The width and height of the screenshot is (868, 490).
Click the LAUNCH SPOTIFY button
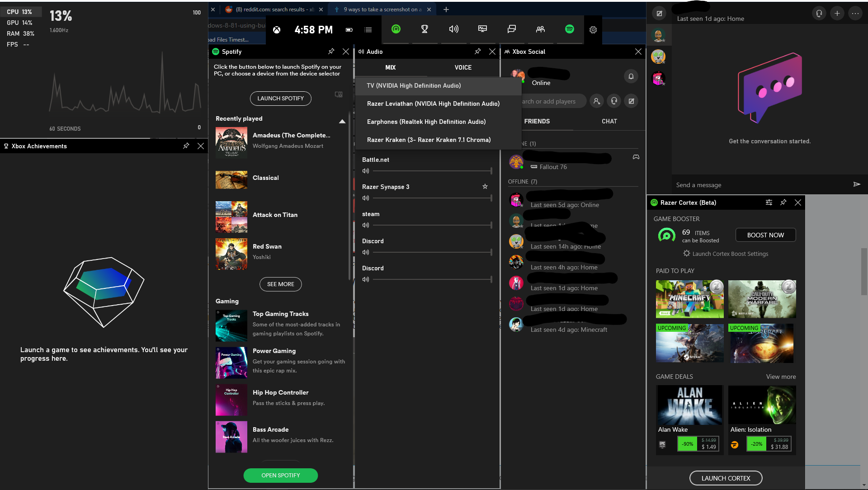(x=280, y=99)
